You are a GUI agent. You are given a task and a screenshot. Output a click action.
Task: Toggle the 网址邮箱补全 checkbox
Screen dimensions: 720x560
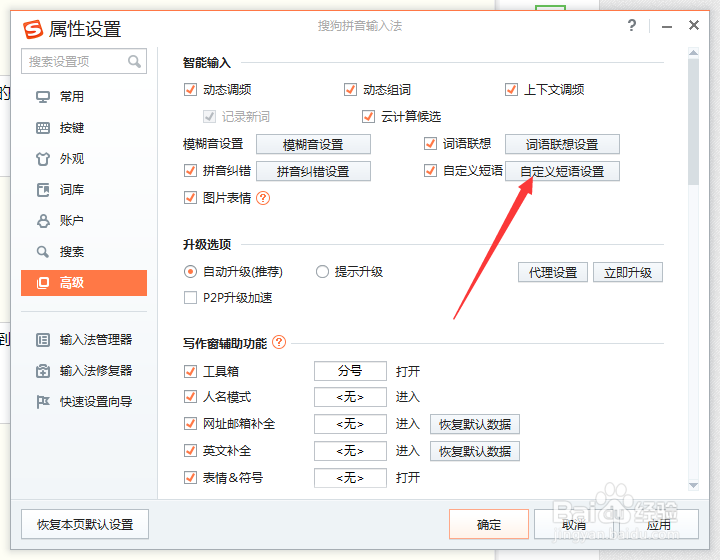point(190,424)
